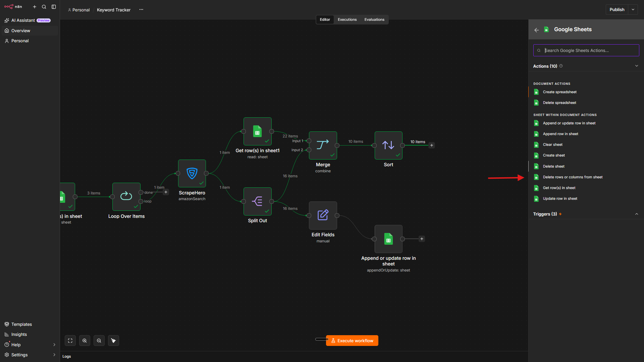Screen dimensions: 644x362
Task: Open the Publish dropdown arrow
Action: (633, 10)
